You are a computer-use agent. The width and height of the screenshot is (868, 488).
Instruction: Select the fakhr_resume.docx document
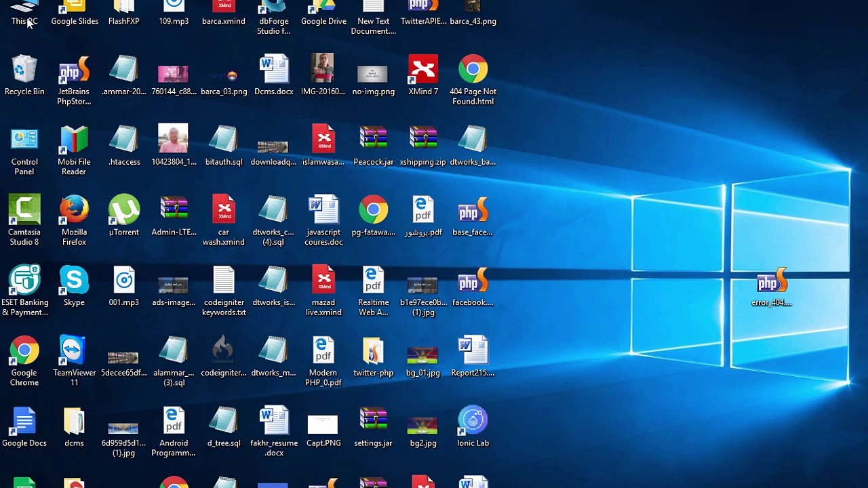coord(274,432)
